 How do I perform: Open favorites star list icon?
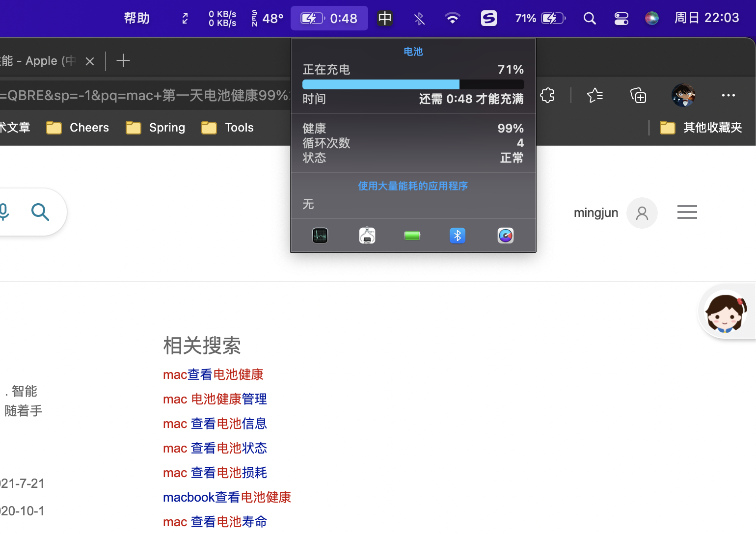[595, 95]
